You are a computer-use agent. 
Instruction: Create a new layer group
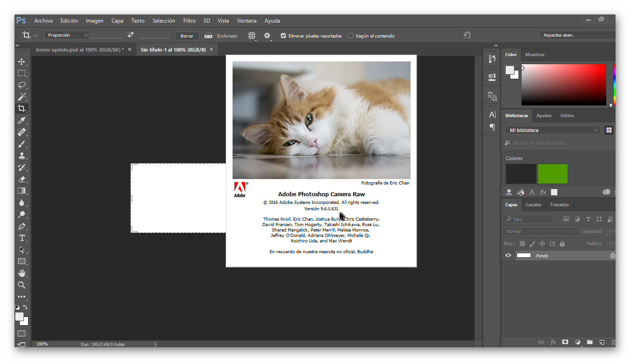click(x=589, y=342)
